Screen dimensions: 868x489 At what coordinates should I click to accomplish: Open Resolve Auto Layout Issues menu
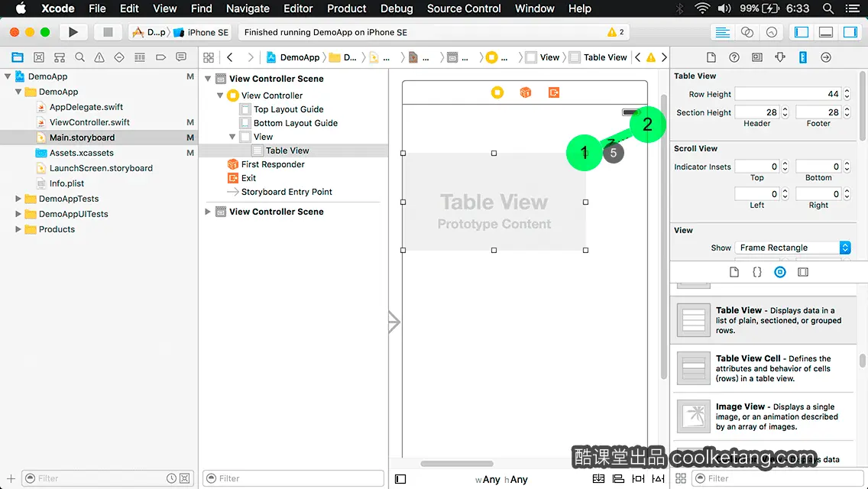pyautogui.click(x=658, y=478)
